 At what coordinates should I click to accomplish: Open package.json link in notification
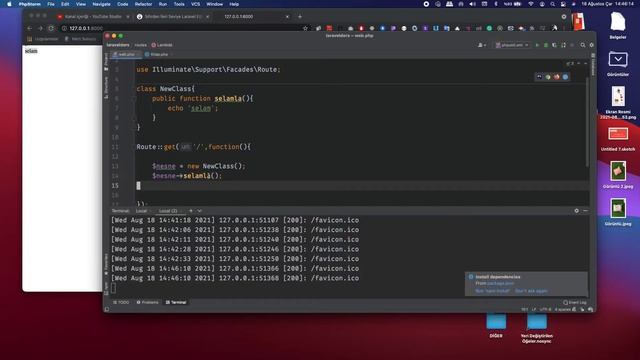[501, 283]
